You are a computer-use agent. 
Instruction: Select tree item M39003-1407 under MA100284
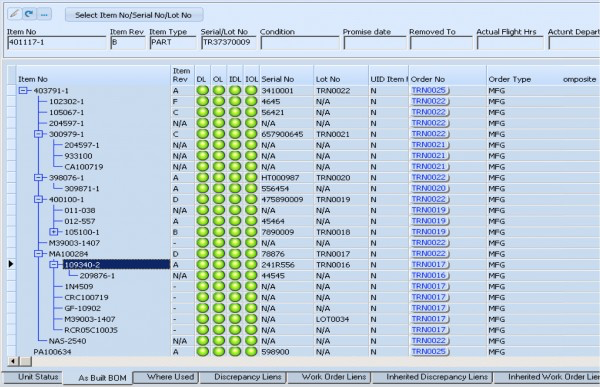(x=90, y=319)
